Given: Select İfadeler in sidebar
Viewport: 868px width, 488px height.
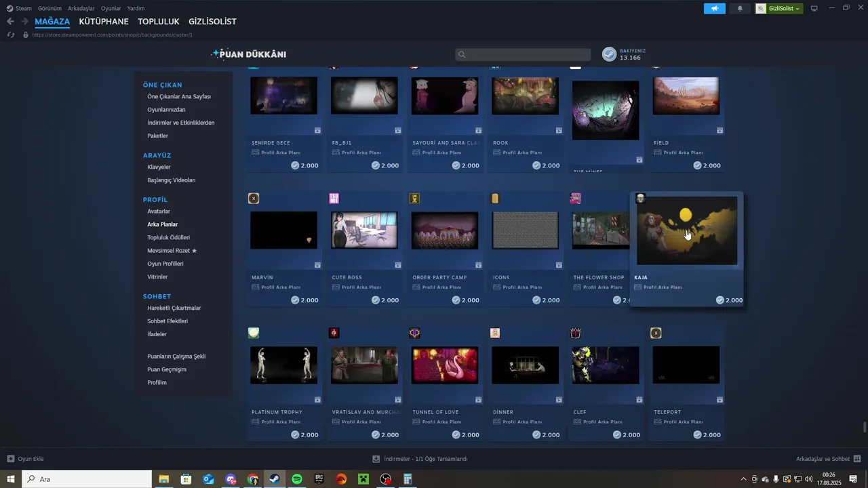Looking at the screenshot, I should (157, 334).
